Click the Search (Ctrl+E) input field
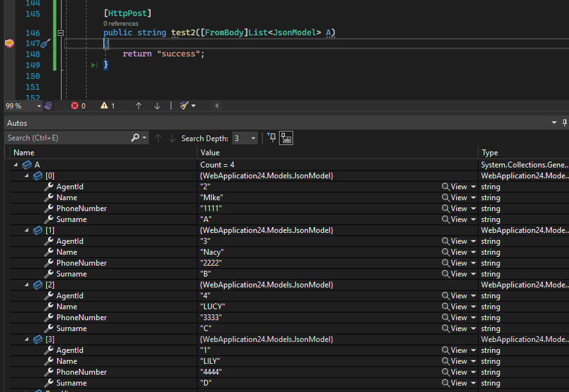This screenshot has height=392, width=569. (68, 138)
